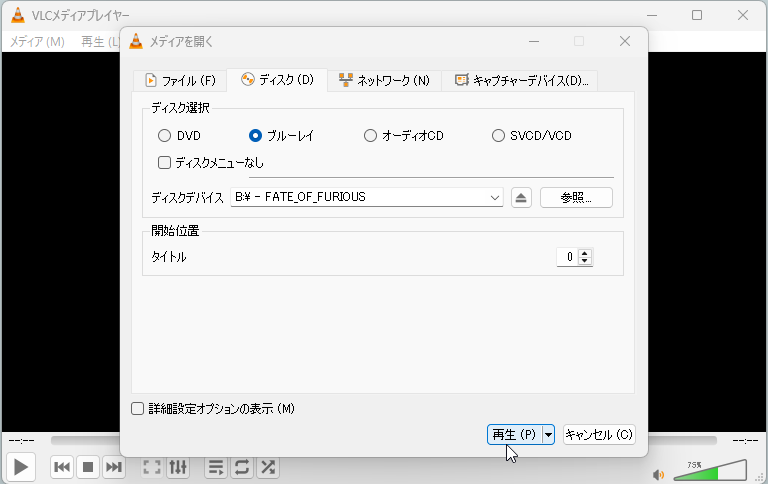
Task: Click the 参照... browse button
Action: 576,198
